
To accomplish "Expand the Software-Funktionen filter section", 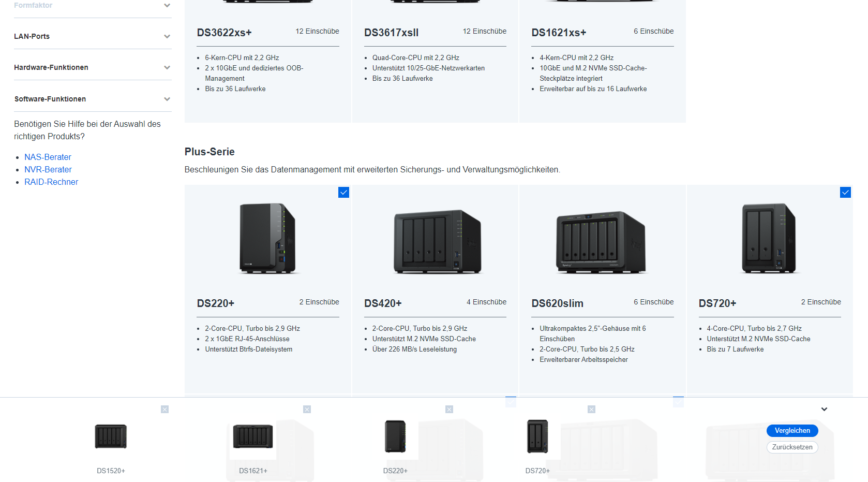I will click(x=93, y=99).
